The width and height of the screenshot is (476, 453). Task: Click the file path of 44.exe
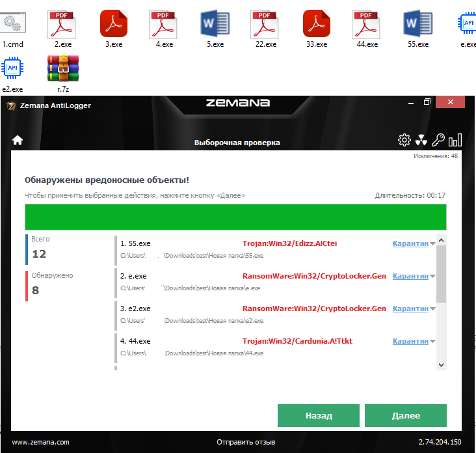coord(192,353)
